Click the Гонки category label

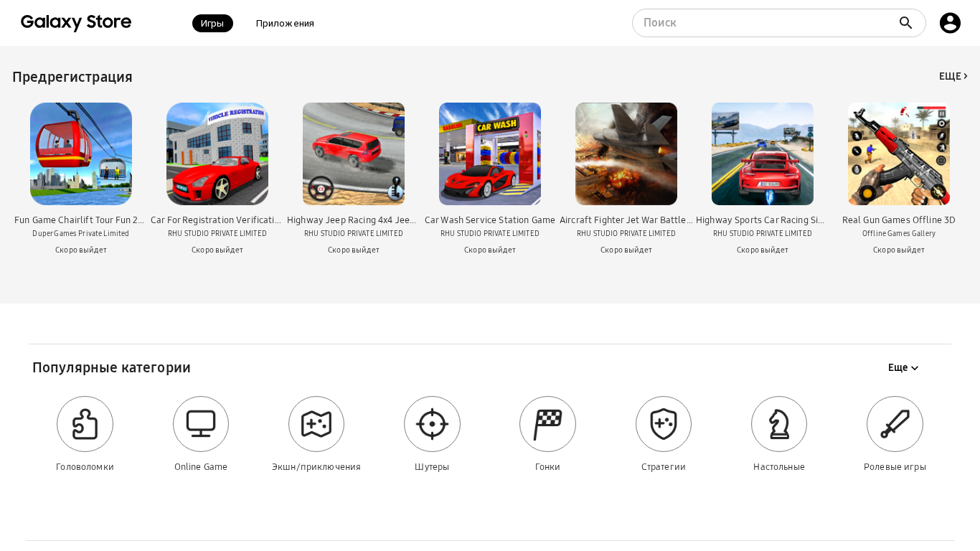[547, 467]
